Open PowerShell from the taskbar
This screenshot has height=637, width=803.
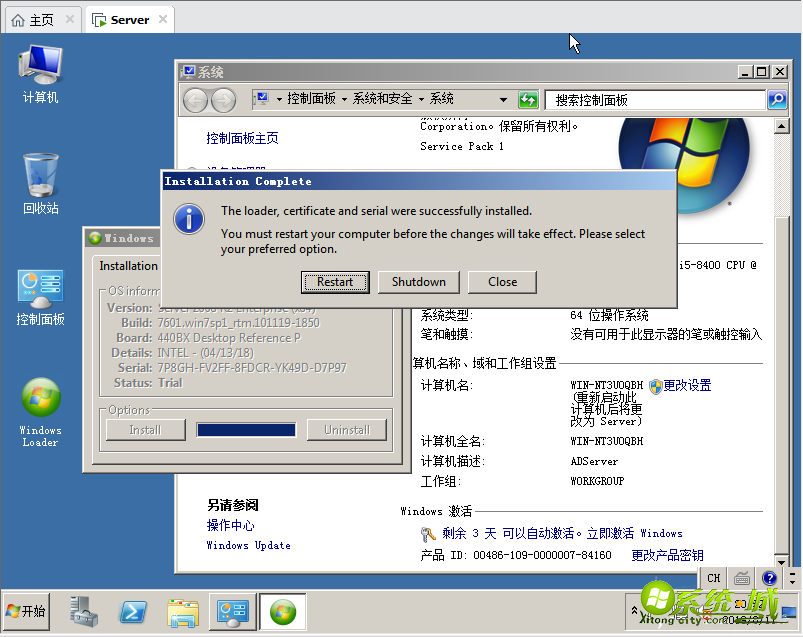[132, 612]
